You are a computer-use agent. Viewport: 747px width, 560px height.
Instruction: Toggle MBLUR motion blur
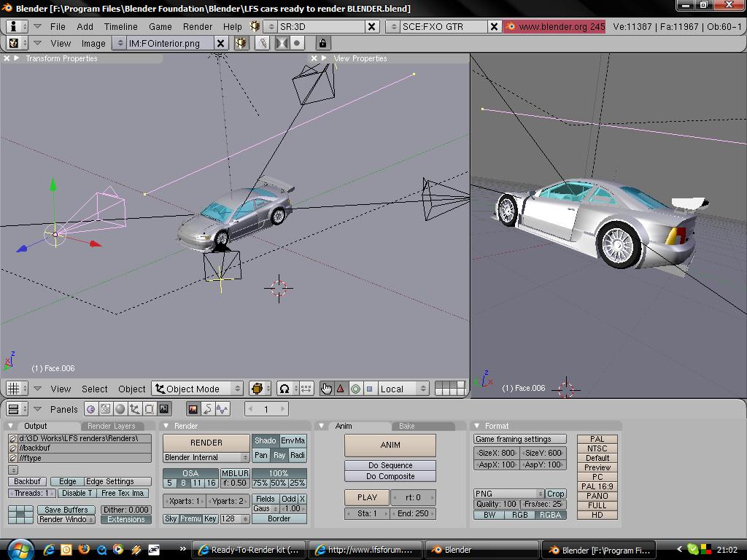(x=235, y=473)
